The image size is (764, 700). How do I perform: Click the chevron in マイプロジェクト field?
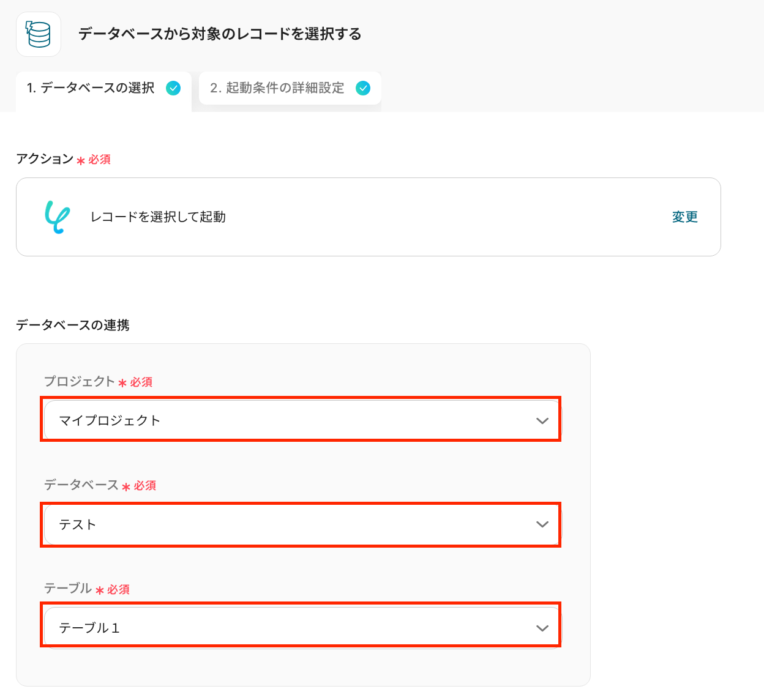[x=542, y=421]
